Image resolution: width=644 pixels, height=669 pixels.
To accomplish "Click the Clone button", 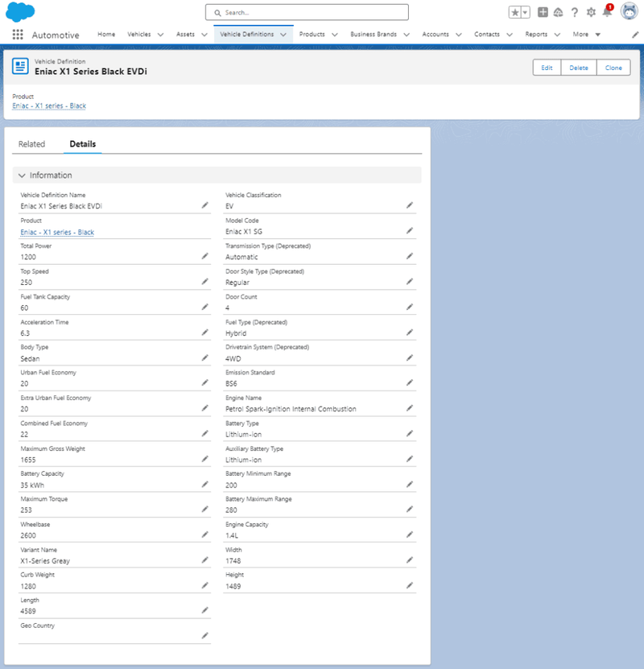I will click(x=613, y=68).
